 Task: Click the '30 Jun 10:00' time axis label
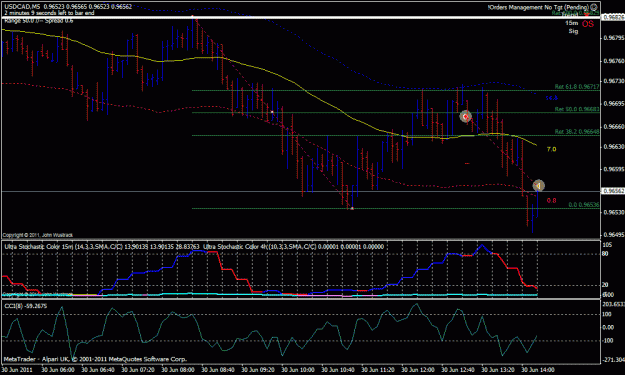[298, 369]
